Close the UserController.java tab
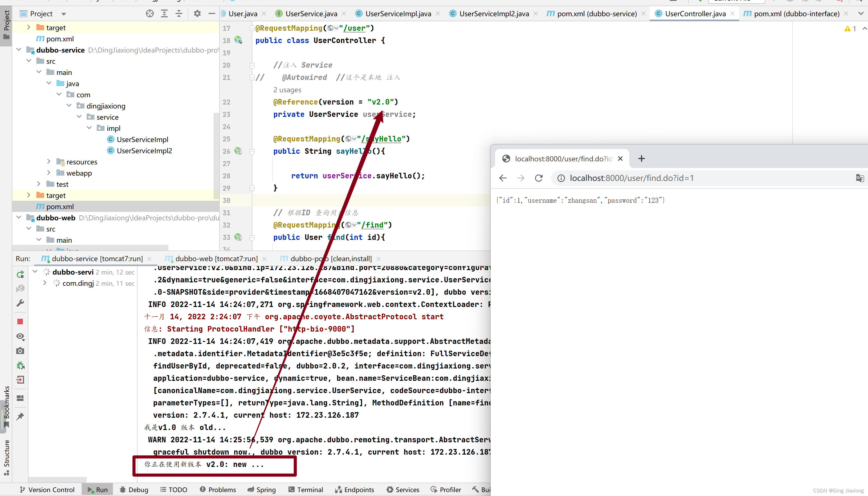Viewport: 868px width, 496px height. [x=732, y=14]
